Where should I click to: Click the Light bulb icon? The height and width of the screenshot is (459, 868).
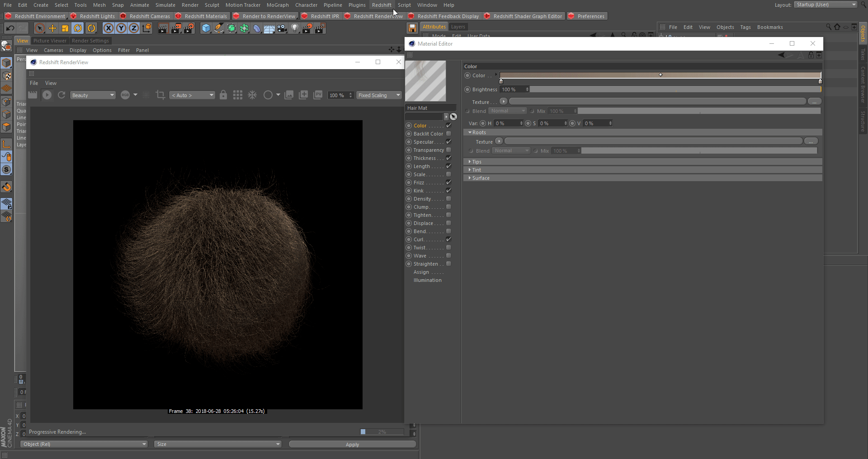tap(295, 28)
